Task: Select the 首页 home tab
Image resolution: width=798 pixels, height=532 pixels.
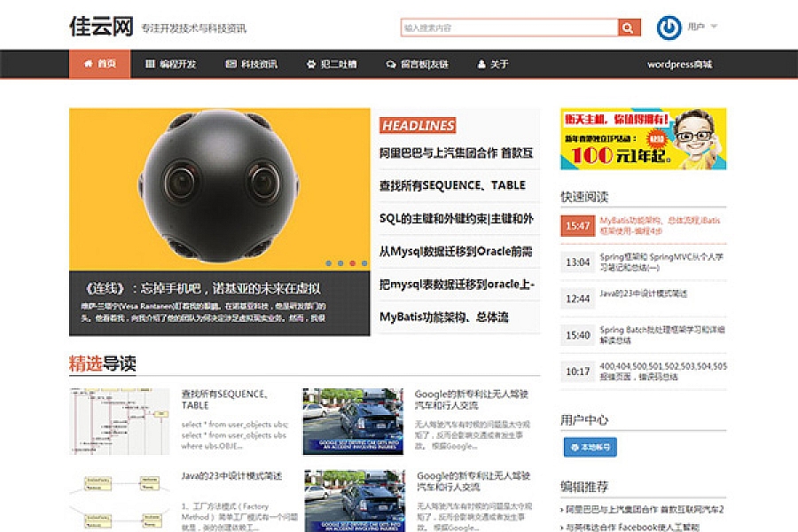Action: click(99, 64)
